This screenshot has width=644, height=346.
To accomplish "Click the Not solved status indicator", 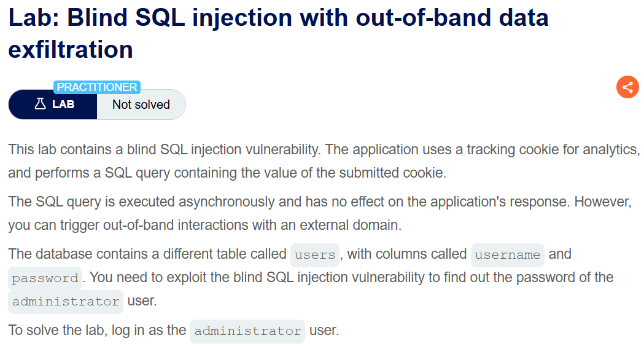I will pyautogui.click(x=141, y=104).
